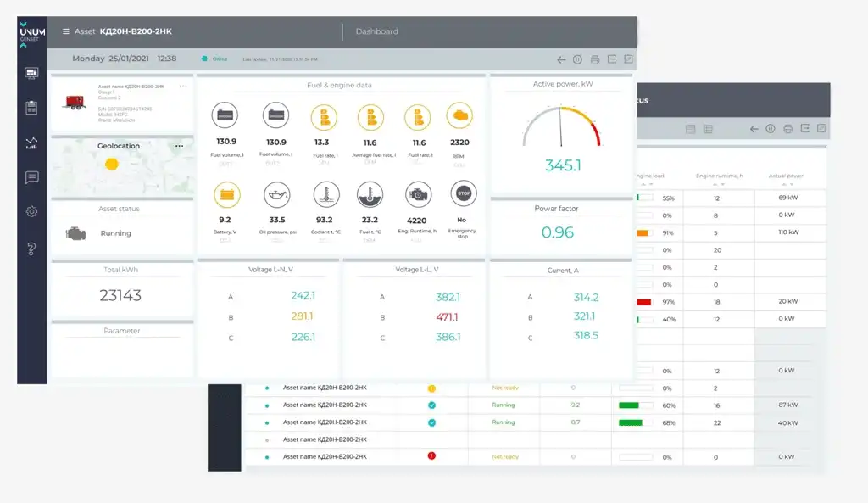The width and height of the screenshot is (868, 503).
Task: Open the hamburger menu beside Asset title
Action: click(x=66, y=31)
